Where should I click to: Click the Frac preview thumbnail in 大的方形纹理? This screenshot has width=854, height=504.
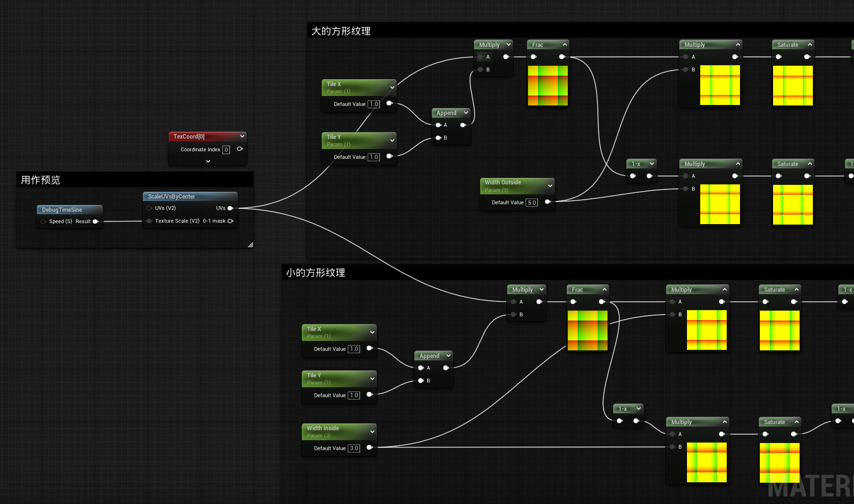coord(548,86)
